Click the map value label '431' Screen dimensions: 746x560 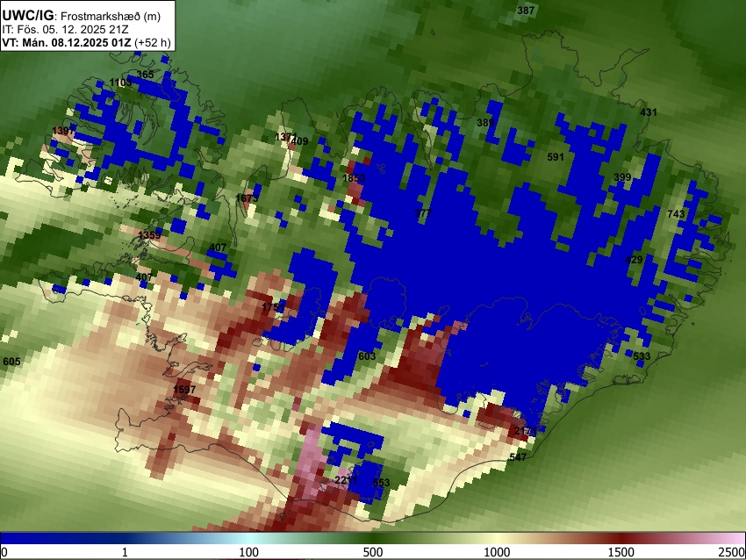coord(649,112)
